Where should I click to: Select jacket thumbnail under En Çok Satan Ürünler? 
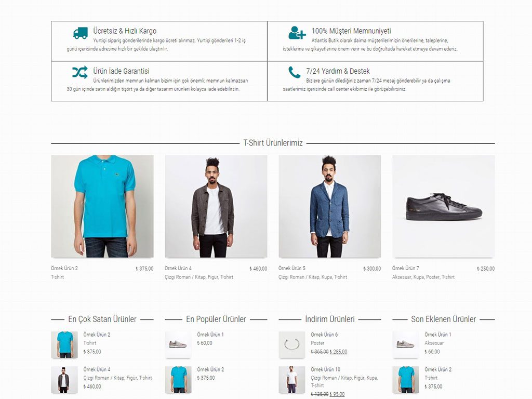[x=64, y=380]
